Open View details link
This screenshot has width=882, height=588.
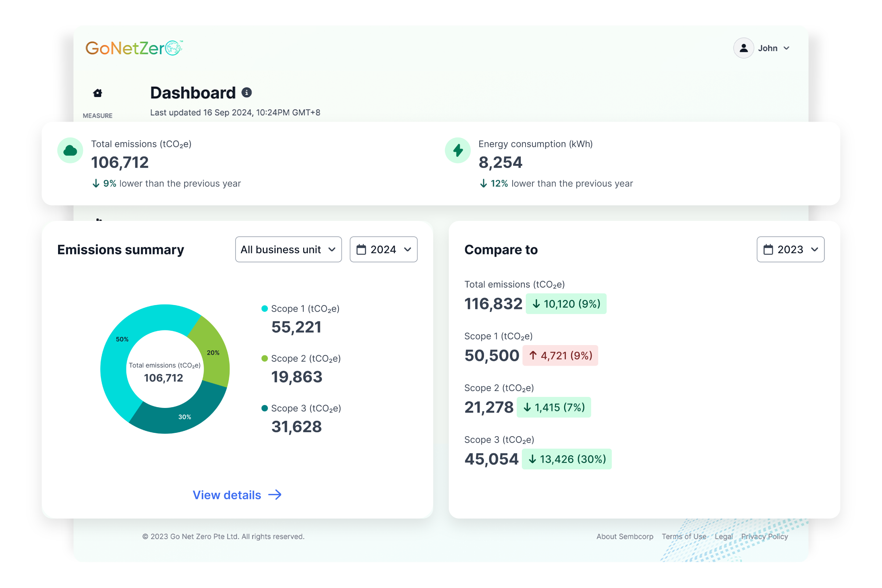(237, 495)
